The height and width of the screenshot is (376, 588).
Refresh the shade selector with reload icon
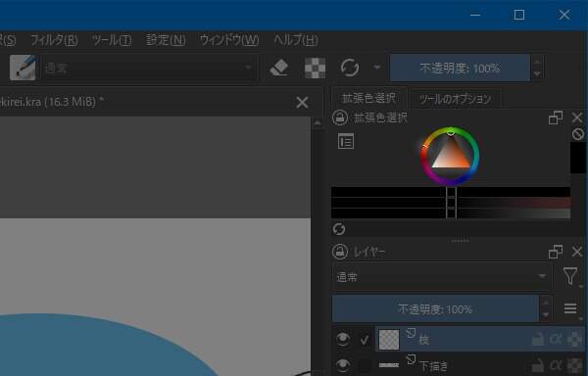(x=339, y=229)
